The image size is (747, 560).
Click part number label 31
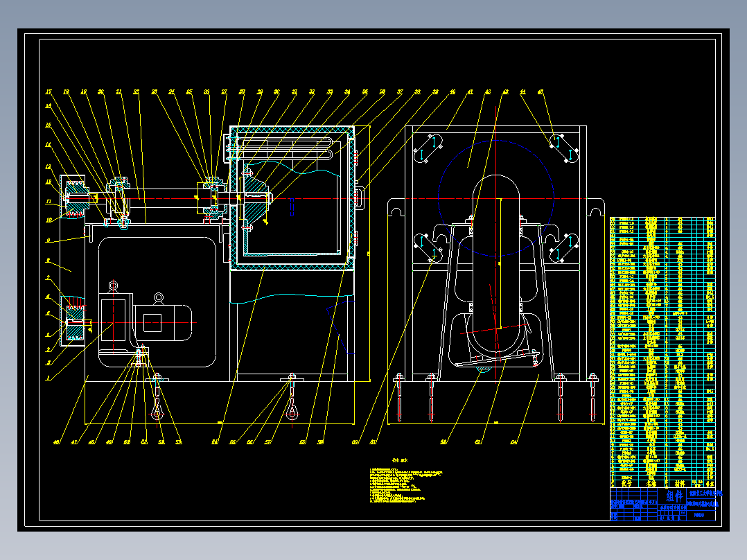coord(295,92)
